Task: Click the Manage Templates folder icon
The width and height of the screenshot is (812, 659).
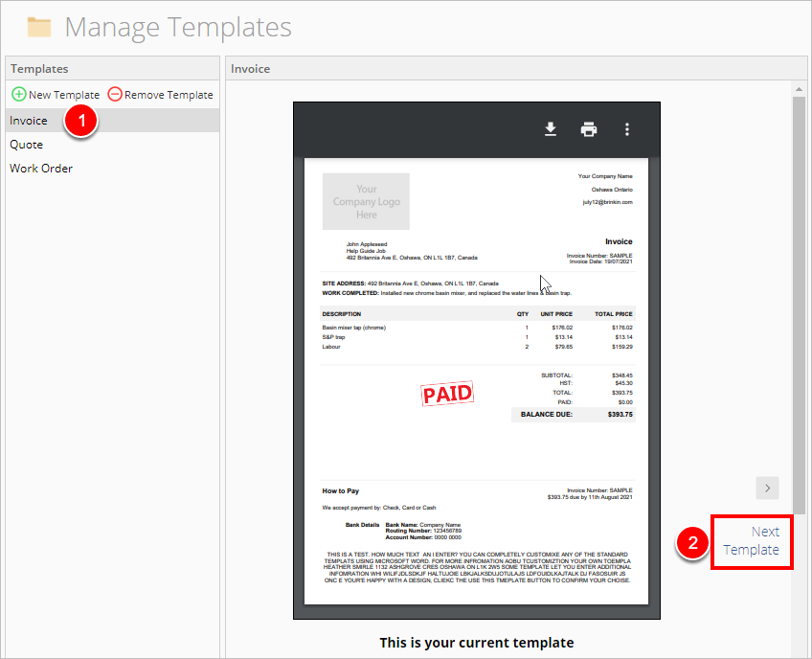Action: point(39,27)
